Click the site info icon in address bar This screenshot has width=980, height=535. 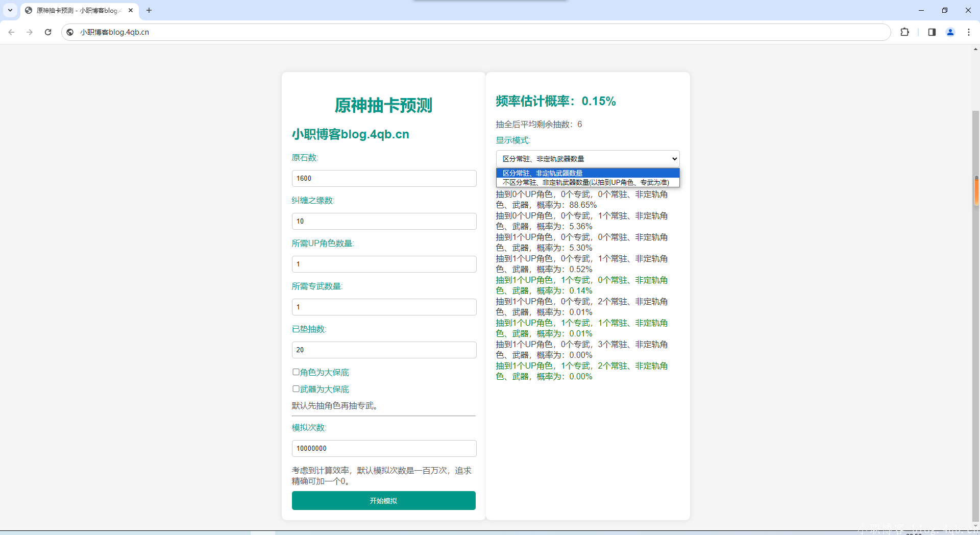click(70, 32)
